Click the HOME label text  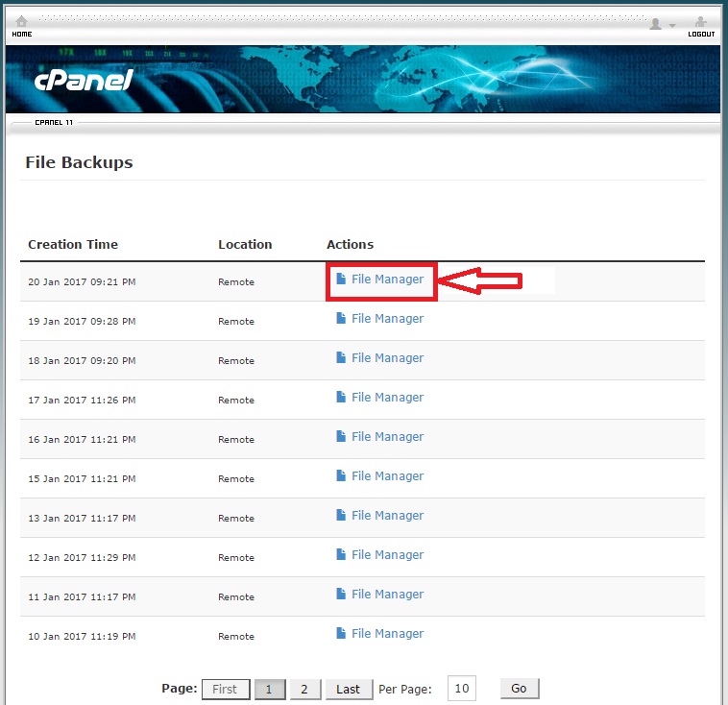[x=22, y=35]
